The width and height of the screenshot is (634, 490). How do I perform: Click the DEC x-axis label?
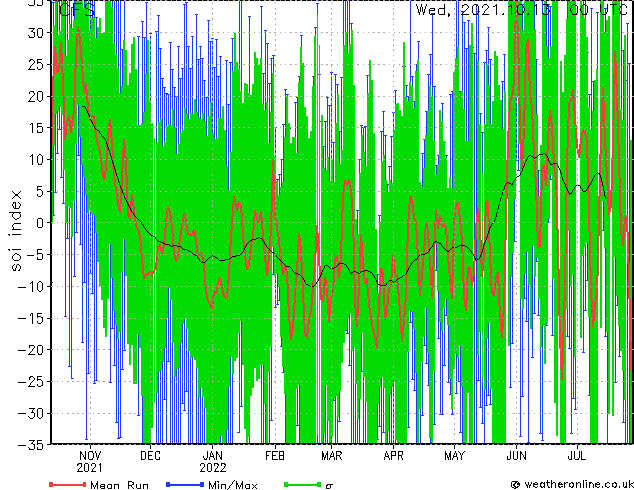point(150,456)
